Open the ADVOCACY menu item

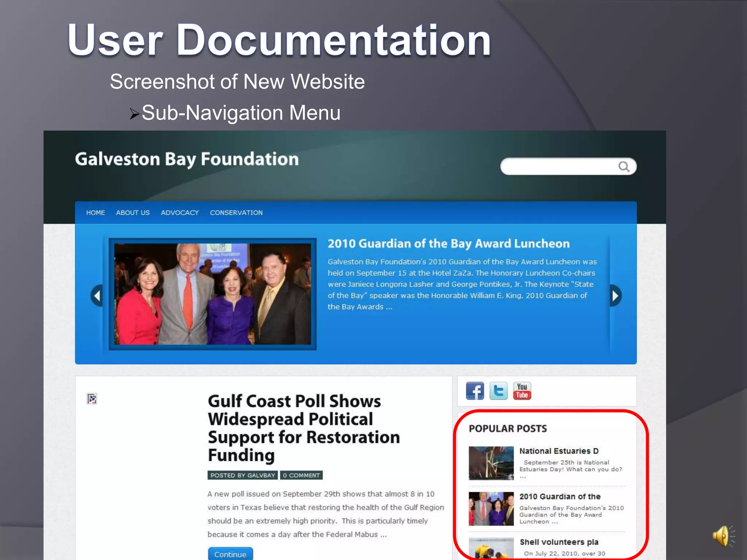tap(180, 213)
